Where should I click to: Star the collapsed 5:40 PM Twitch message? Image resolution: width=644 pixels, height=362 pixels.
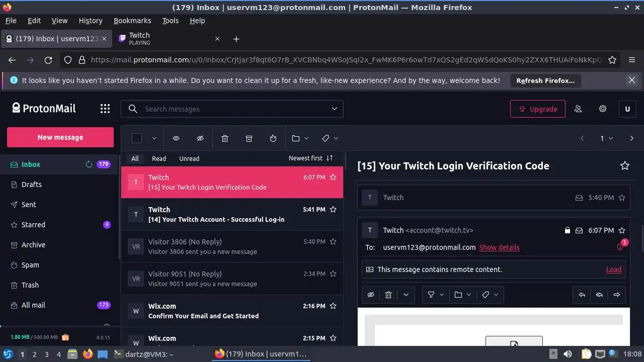(x=622, y=198)
